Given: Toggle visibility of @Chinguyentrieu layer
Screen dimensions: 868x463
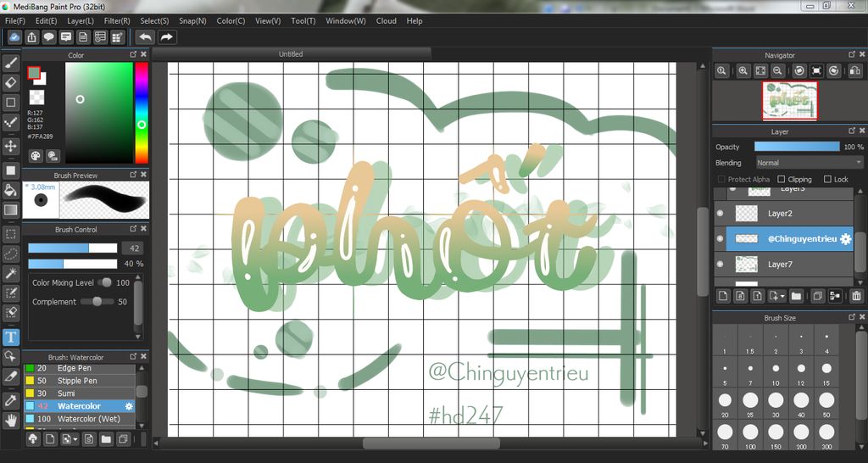Looking at the screenshot, I should click(721, 238).
